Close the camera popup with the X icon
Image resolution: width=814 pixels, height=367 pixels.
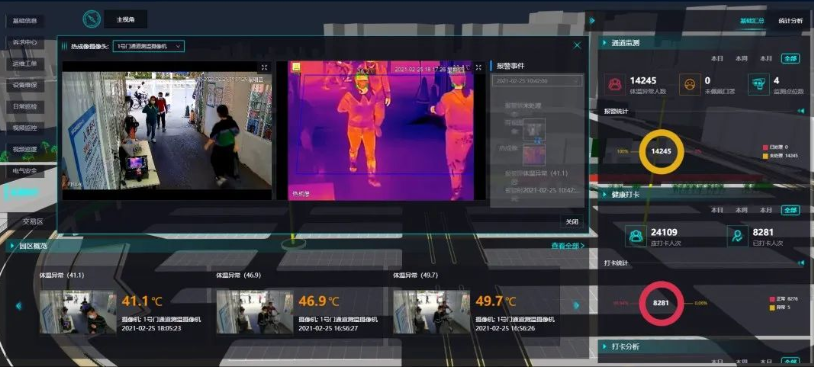point(577,46)
